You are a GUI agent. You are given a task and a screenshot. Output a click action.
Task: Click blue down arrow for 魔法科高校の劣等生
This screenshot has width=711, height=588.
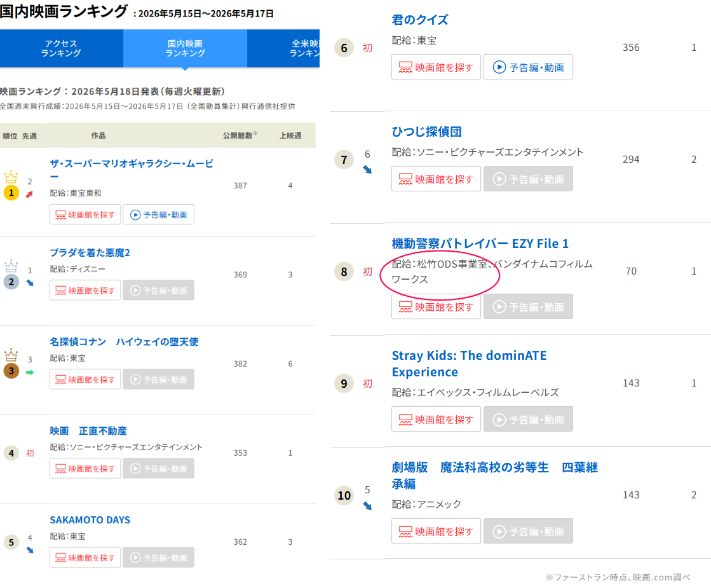click(367, 505)
